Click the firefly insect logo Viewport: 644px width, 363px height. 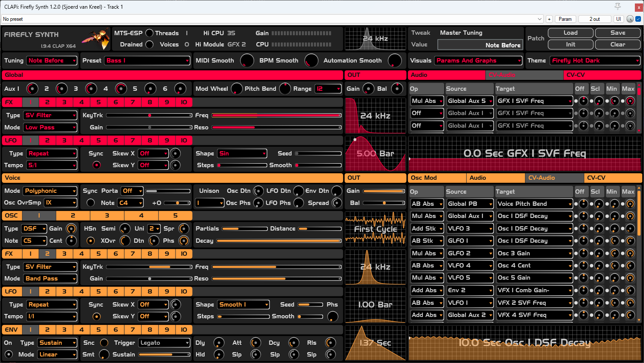click(96, 39)
